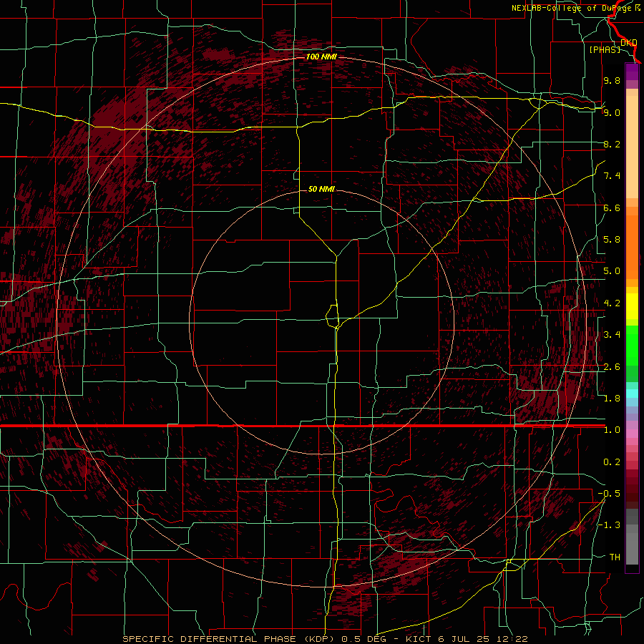
Task: Click the 5.8 scale value
Action: point(612,240)
